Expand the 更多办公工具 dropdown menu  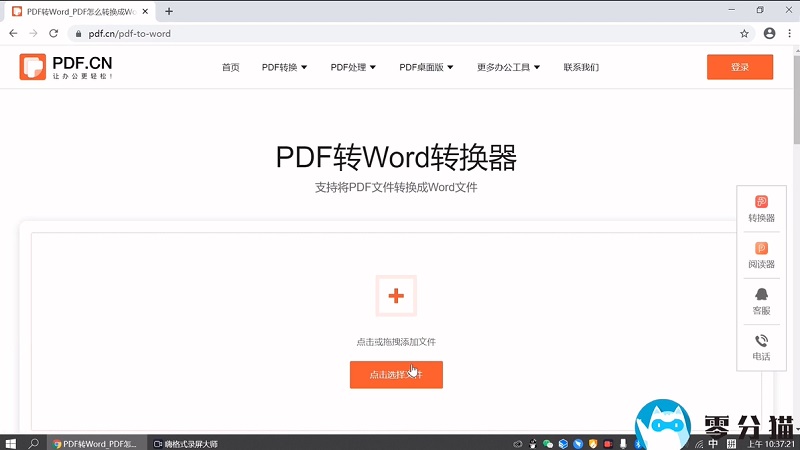[x=508, y=68]
